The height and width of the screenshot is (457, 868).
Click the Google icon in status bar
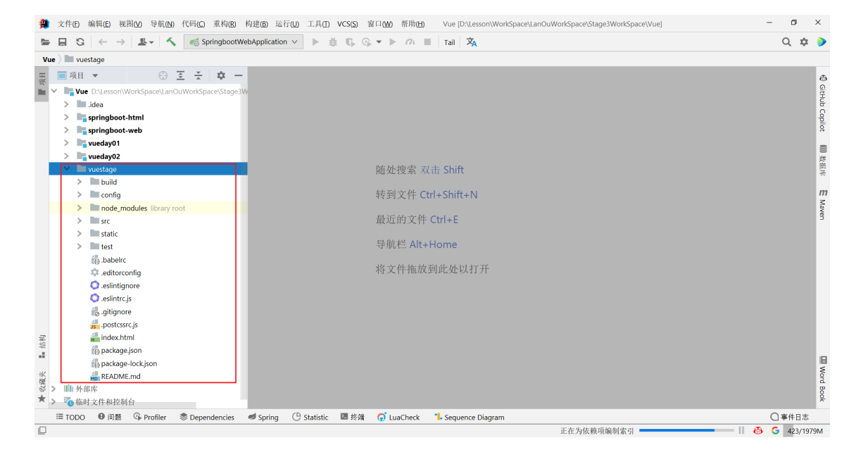tap(775, 430)
